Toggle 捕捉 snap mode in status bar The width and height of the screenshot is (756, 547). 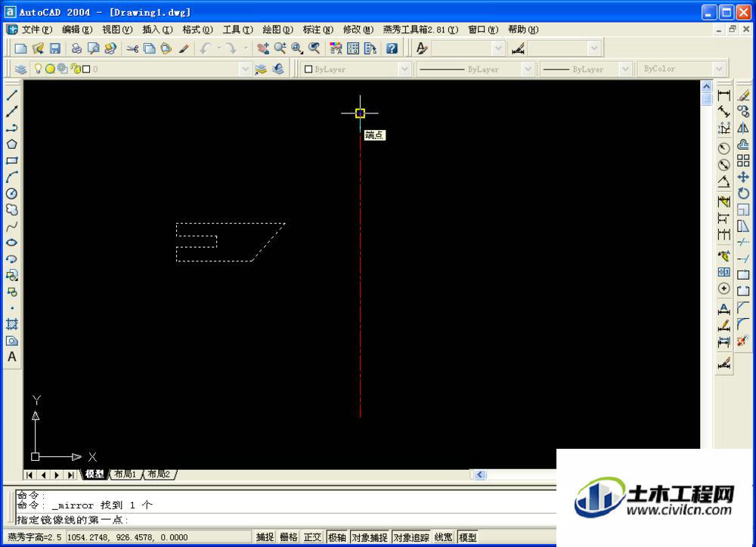[265, 537]
